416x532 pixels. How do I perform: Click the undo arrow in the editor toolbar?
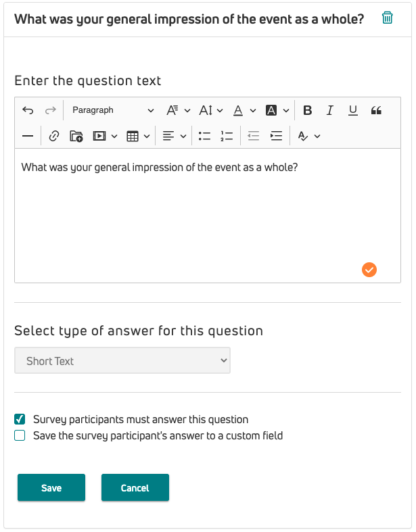[x=28, y=110]
